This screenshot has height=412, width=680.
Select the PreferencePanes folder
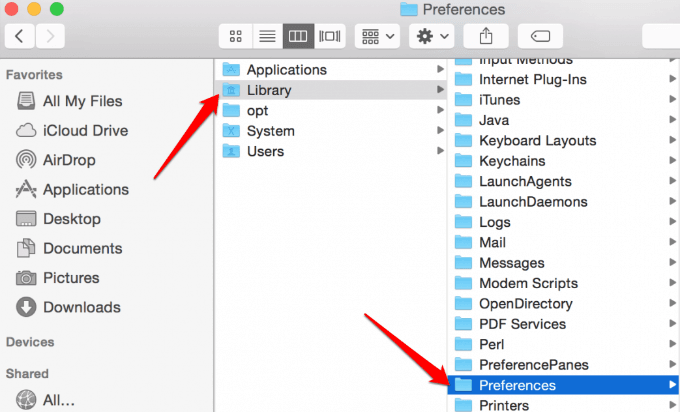tap(564, 365)
